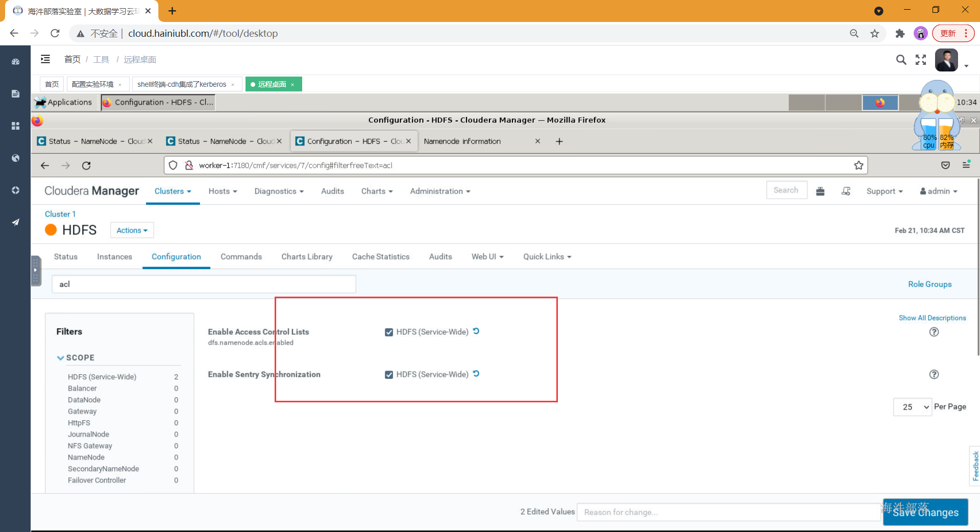Viewport: 980px width, 532px height.
Task: Revert Enable Access Control Lists to default
Action: [476, 331]
